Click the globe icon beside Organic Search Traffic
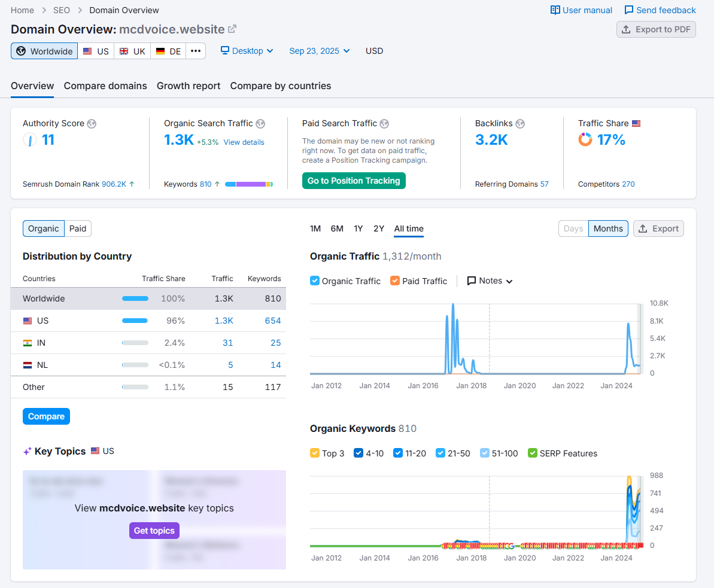Image resolution: width=714 pixels, height=588 pixels. pyautogui.click(x=260, y=124)
